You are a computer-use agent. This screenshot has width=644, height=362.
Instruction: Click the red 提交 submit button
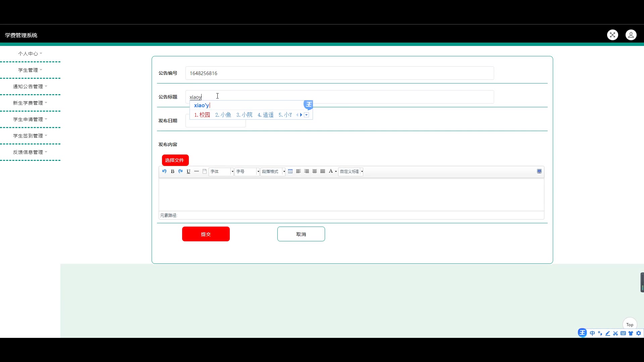click(x=206, y=234)
